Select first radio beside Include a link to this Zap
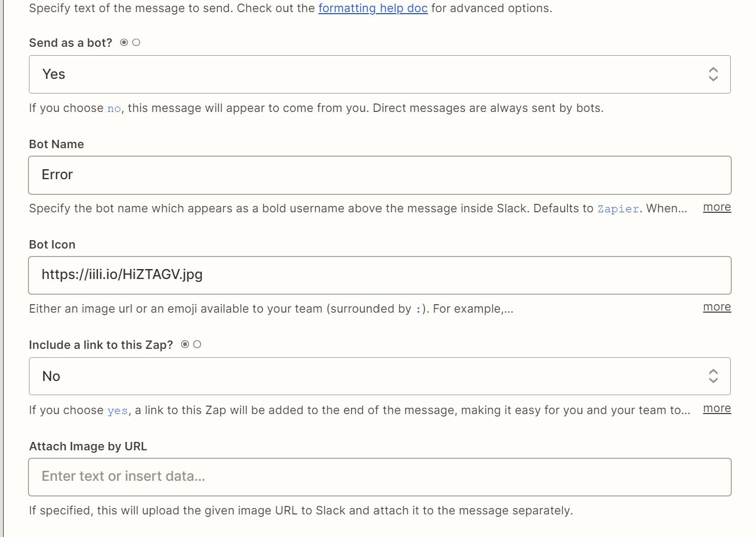 point(185,344)
